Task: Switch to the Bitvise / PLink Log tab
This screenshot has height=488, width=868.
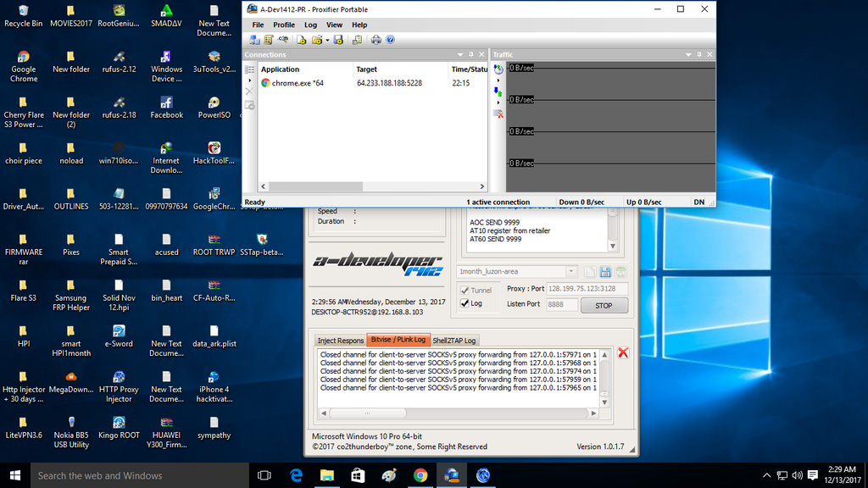Action: pos(398,340)
